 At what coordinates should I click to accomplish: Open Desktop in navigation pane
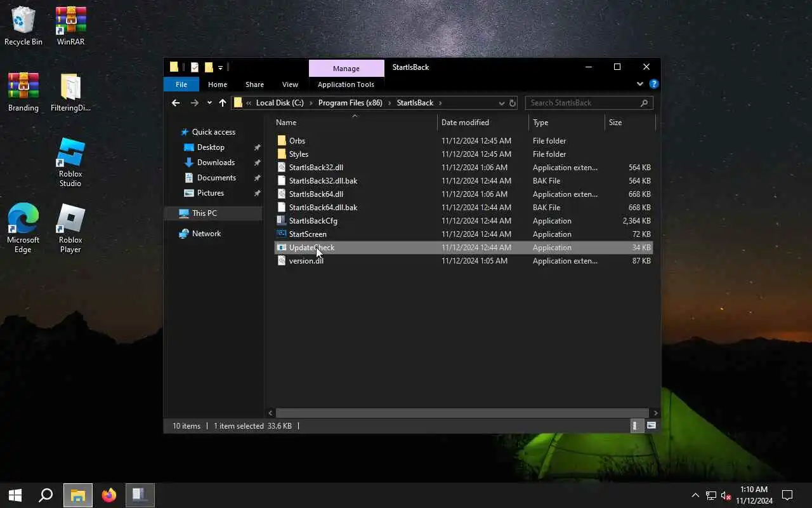coord(211,147)
